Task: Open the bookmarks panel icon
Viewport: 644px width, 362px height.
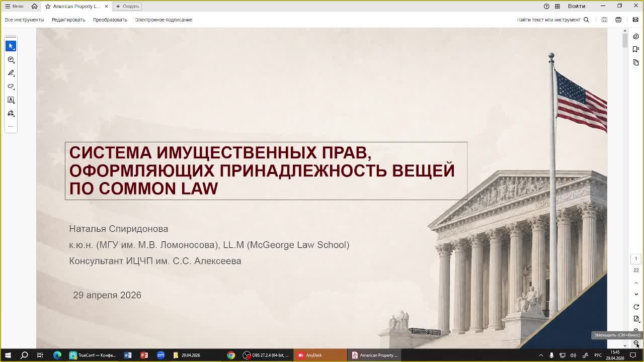Action: pos(636,49)
